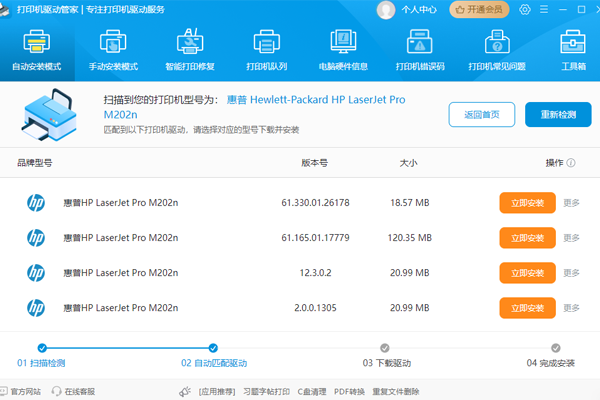Image resolution: width=600 pixels, height=400 pixels.
Task: Open 习题字帖打印 link
Action: (x=266, y=392)
